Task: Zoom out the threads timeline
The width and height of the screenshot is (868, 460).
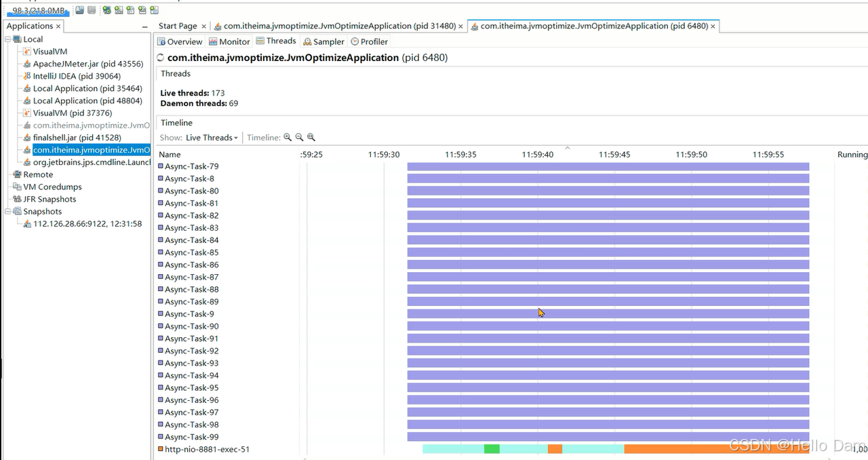Action: [x=299, y=137]
